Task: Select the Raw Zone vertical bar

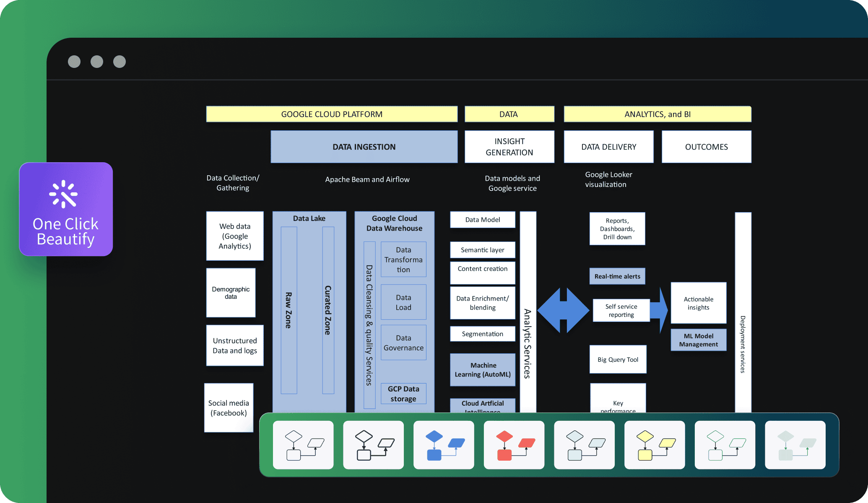Action: coord(289,310)
